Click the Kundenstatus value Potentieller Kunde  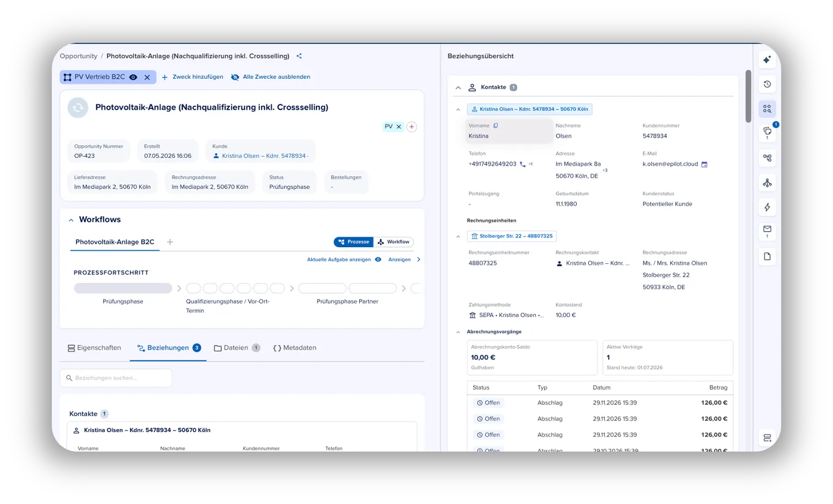coord(667,204)
